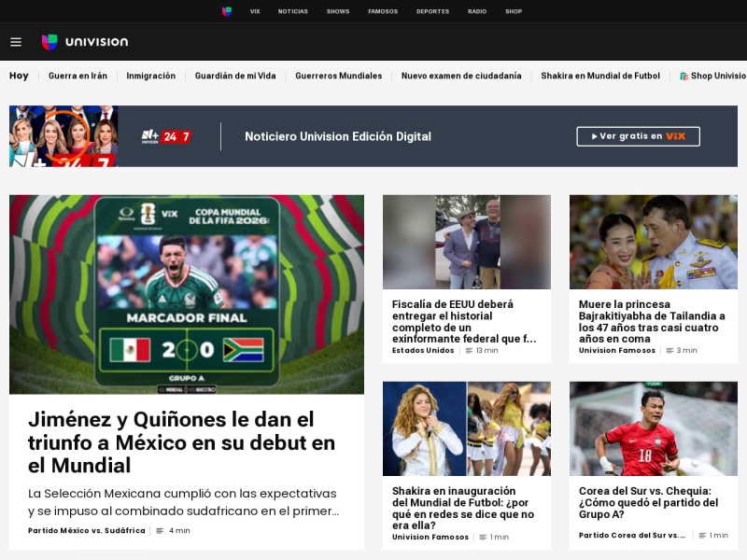The width and height of the screenshot is (747, 560).
Task: Open Radio in top navigation
Action: [477, 11]
